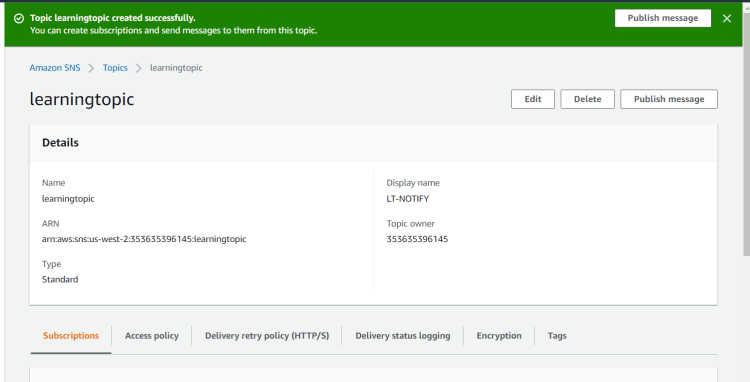Click the Details panel heading
750x382 pixels.
60,142
